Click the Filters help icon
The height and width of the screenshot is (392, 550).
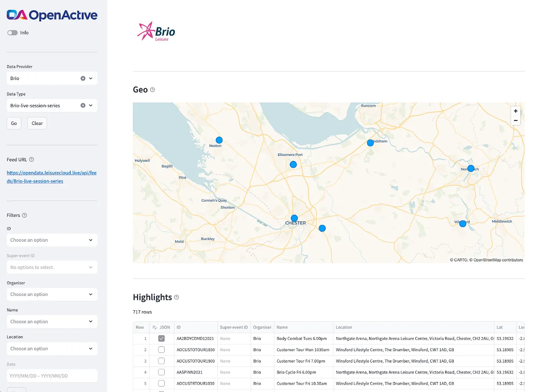click(24, 215)
